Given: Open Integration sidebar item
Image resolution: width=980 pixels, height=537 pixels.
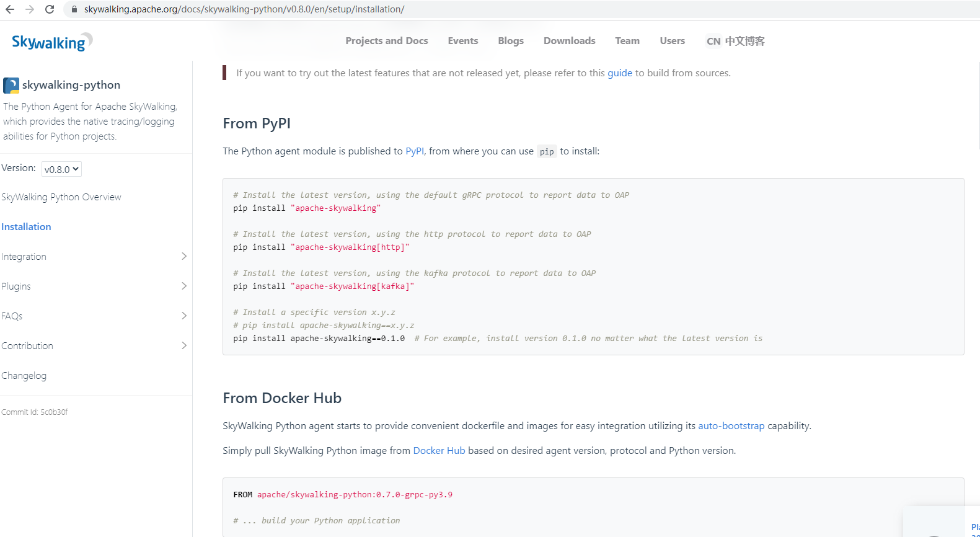Looking at the screenshot, I should [24, 257].
